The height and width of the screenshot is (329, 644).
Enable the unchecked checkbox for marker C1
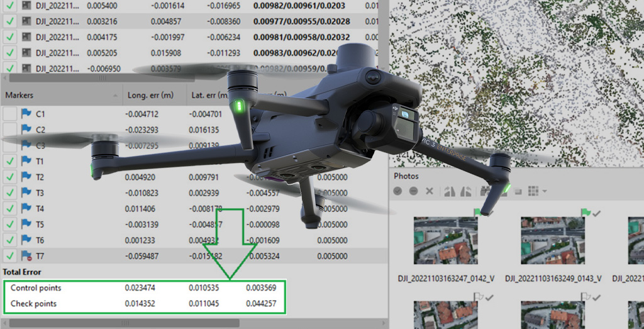10,114
